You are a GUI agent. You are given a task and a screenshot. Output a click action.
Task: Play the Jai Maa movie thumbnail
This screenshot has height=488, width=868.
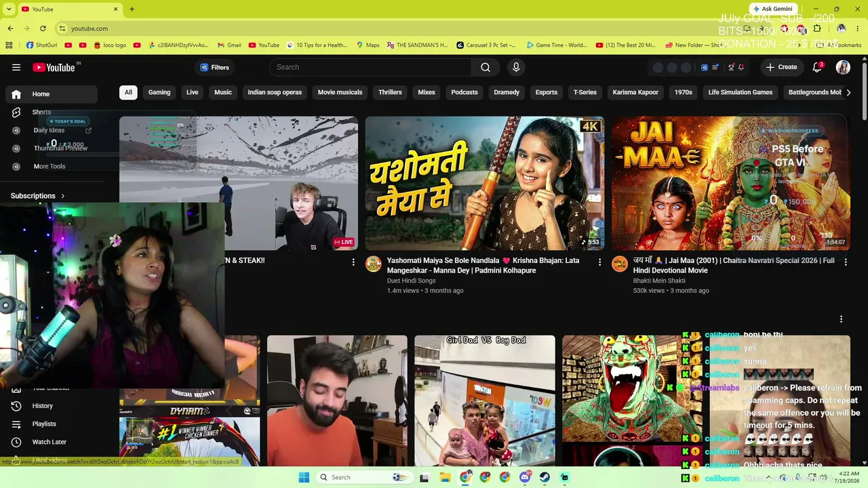731,183
